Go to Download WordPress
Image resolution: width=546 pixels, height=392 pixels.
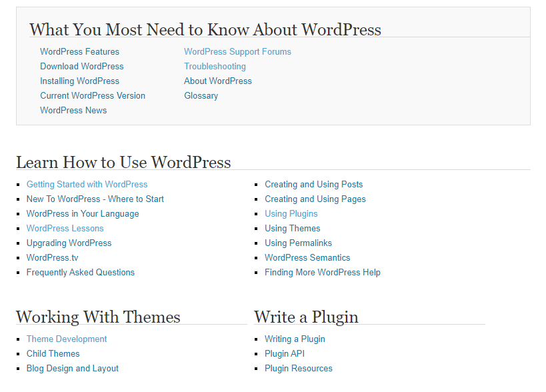(x=82, y=66)
